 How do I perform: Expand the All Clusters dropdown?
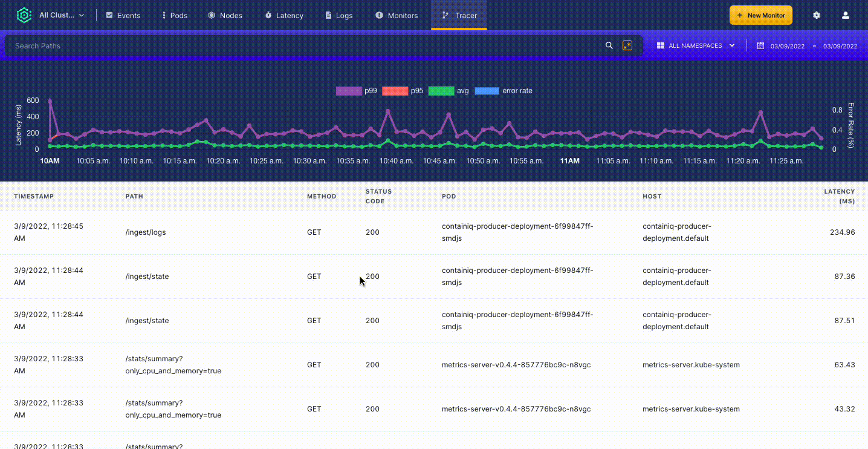61,15
